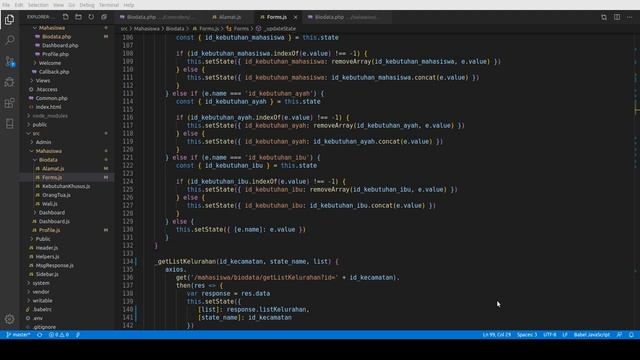This screenshot has height=360, width=640.
Task: Open the Search view in activity bar
Action: coord(9,40)
